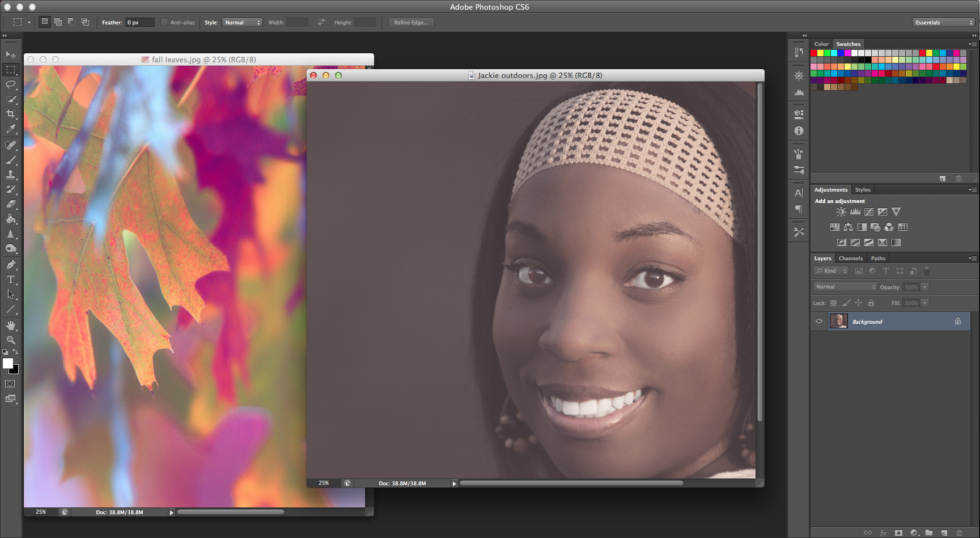980x538 pixels.
Task: Open the Opacity dropdown arrow
Action: pyautogui.click(x=925, y=287)
